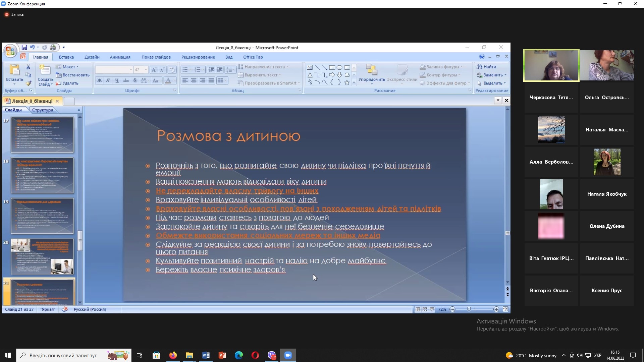Open the Анимация ribbon tab
The image size is (644, 362).
120,57
